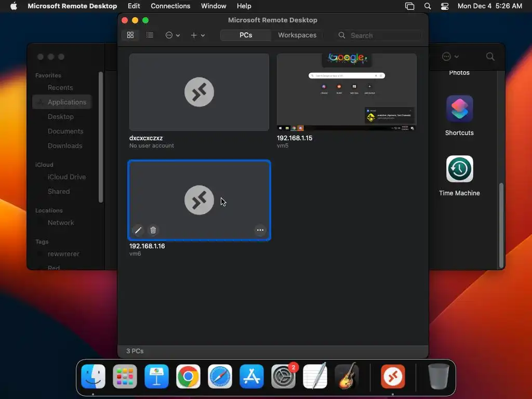Viewport: 532px width, 399px height.
Task: Open Network in Finder sidebar
Action: (x=61, y=222)
